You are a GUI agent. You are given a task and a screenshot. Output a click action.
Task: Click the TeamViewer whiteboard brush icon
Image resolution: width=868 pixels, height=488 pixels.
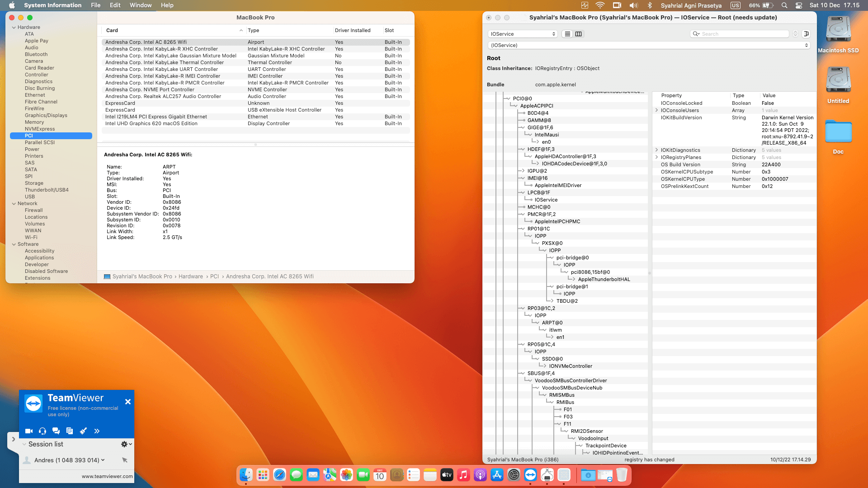click(83, 431)
